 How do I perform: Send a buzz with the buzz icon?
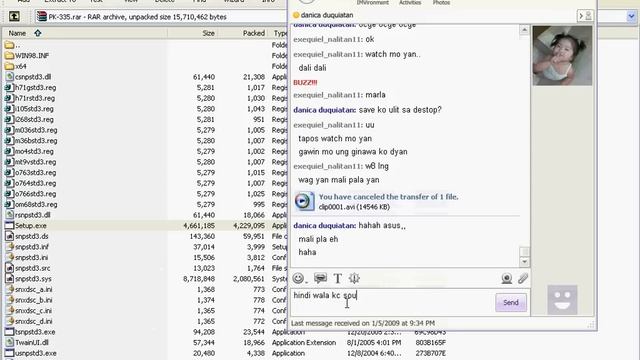354,278
